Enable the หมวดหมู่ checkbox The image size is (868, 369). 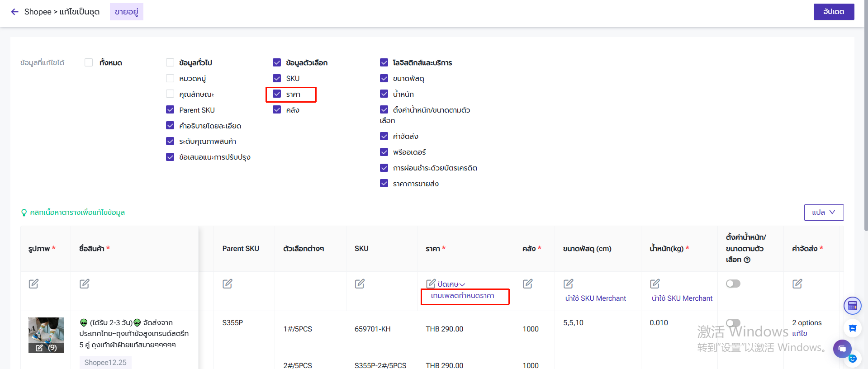(x=170, y=78)
